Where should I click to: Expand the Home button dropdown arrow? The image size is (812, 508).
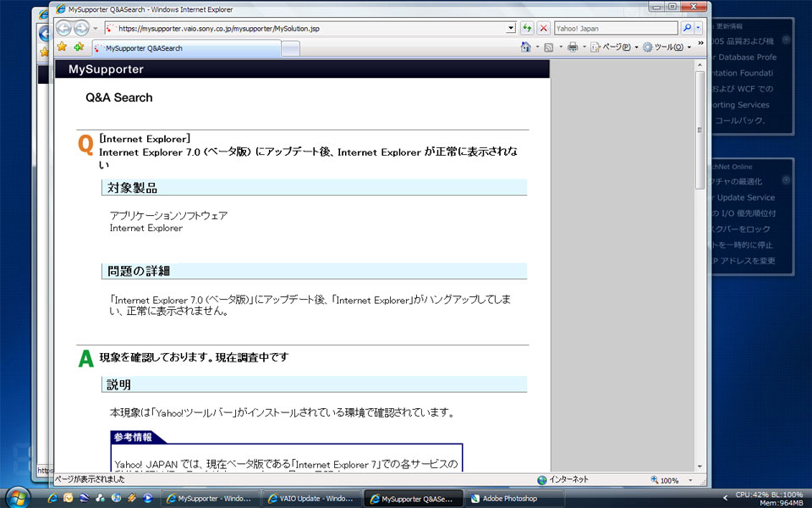[x=538, y=47]
